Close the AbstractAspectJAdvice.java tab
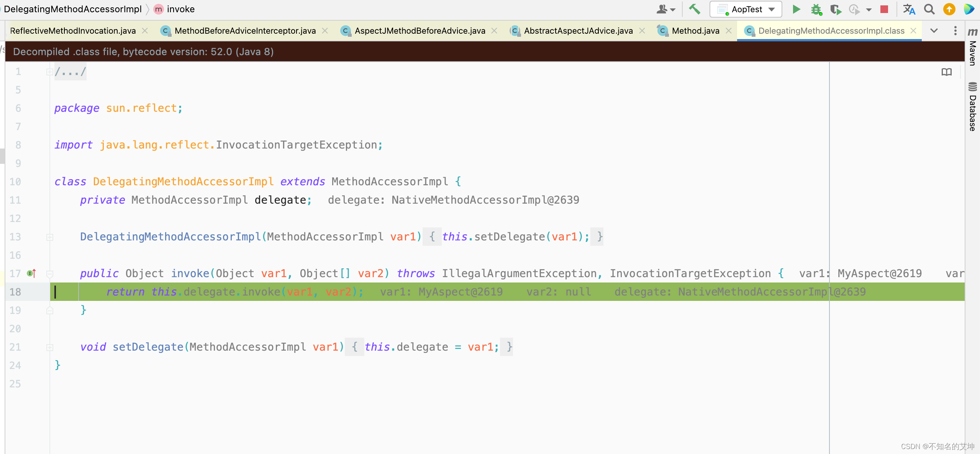The width and height of the screenshot is (980, 454). (642, 31)
